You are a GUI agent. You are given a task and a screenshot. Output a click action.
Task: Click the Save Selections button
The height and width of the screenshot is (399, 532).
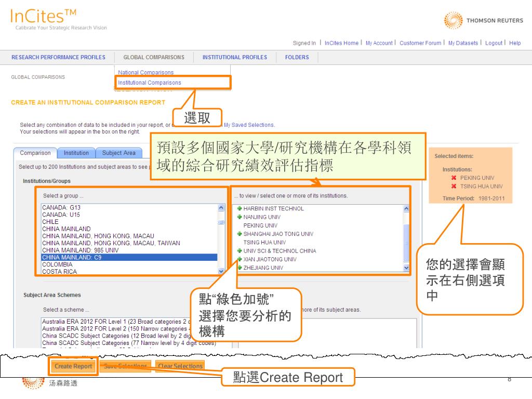(x=126, y=366)
